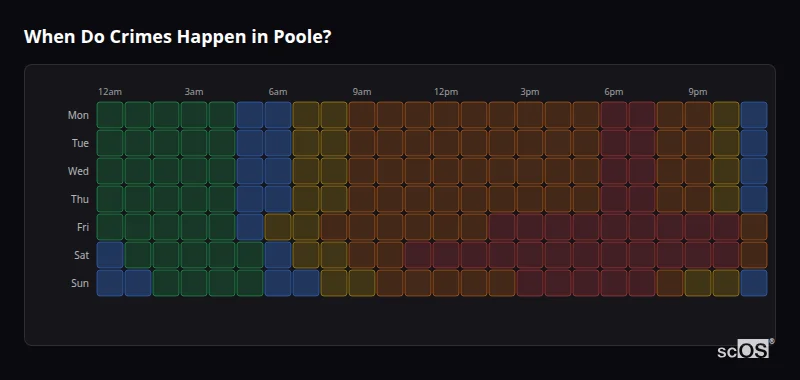Select the Monday 6pm red cell
Viewport: 800px width, 380px height.
click(x=614, y=115)
